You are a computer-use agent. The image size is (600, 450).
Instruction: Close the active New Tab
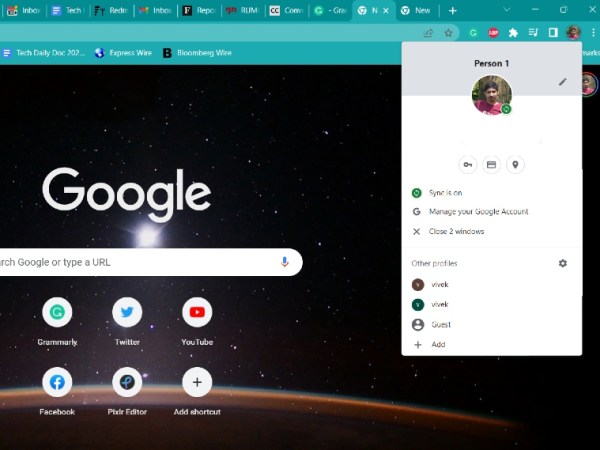click(x=386, y=11)
